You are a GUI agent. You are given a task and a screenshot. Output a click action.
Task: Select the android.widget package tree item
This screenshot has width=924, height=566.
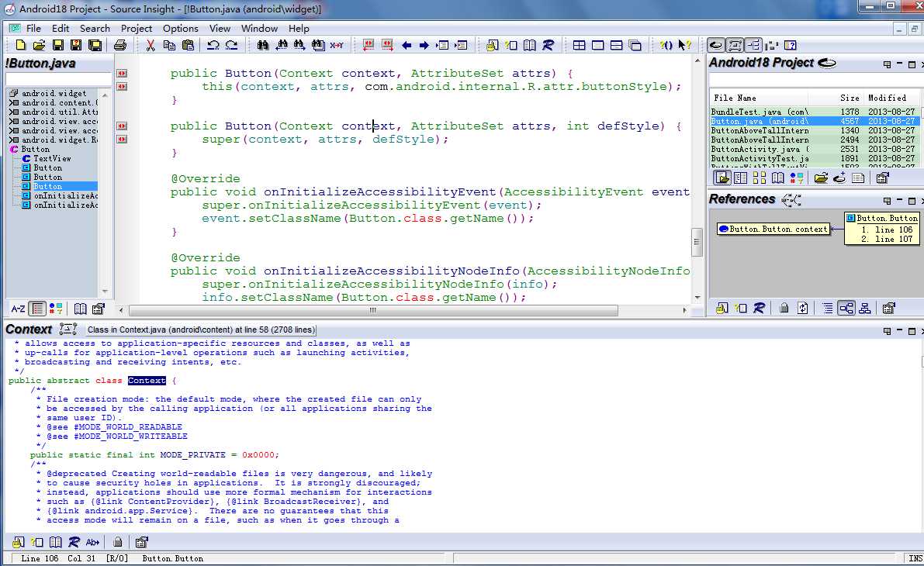(54, 93)
